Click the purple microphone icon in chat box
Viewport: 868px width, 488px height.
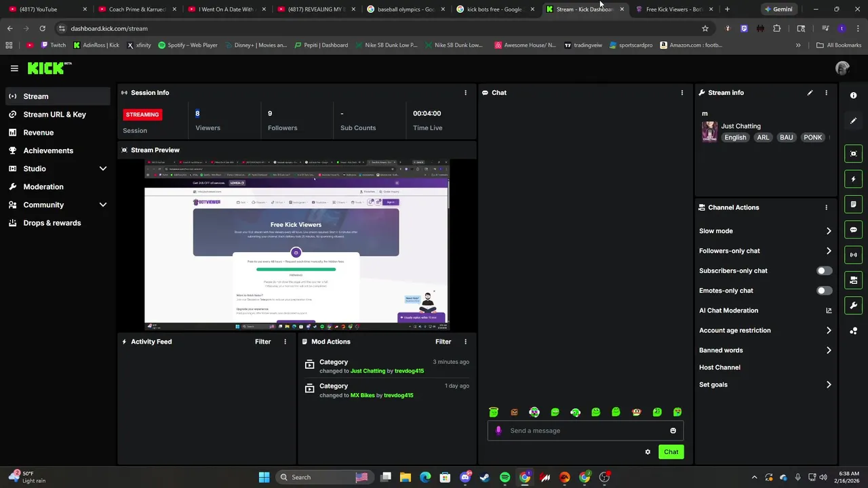pos(498,430)
